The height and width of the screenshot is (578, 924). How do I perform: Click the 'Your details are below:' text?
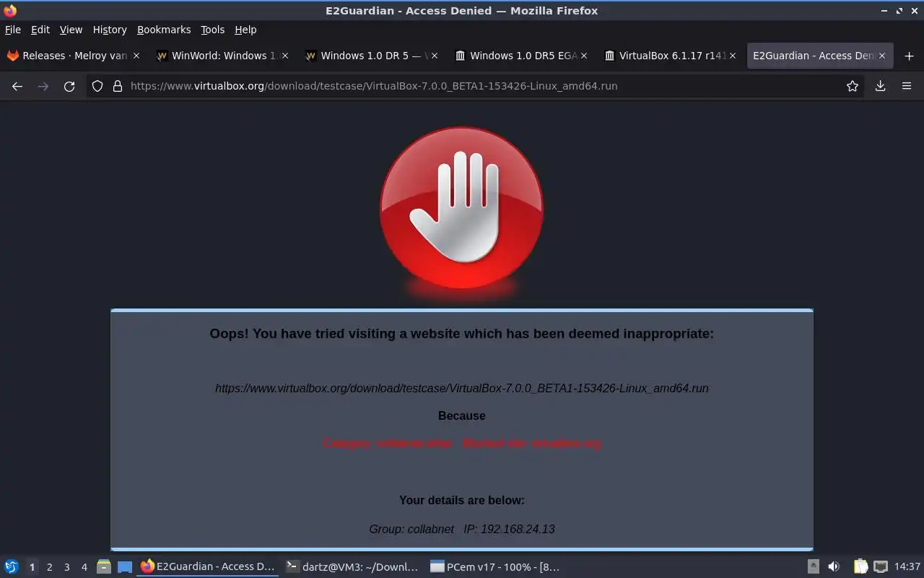pos(462,500)
